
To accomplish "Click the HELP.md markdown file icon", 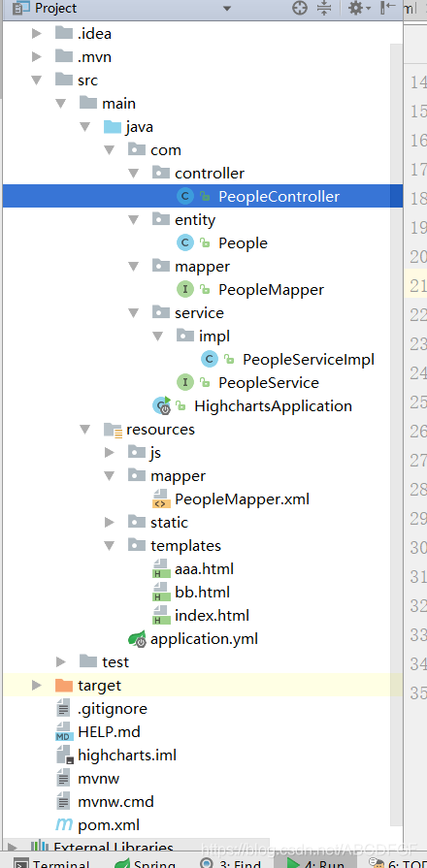I will pyautogui.click(x=64, y=732).
